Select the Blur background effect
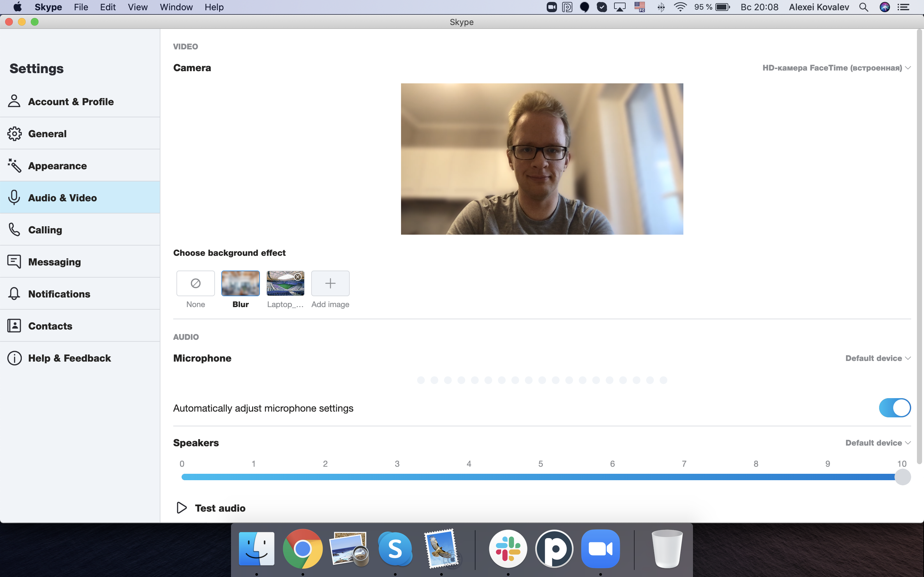Viewport: 924px width, 577px height. tap(241, 283)
